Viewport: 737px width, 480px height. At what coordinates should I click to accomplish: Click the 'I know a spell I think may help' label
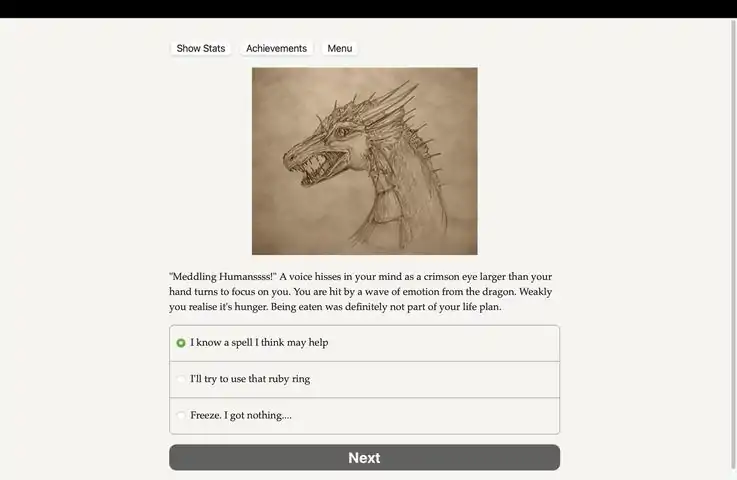tap(259, 343)
